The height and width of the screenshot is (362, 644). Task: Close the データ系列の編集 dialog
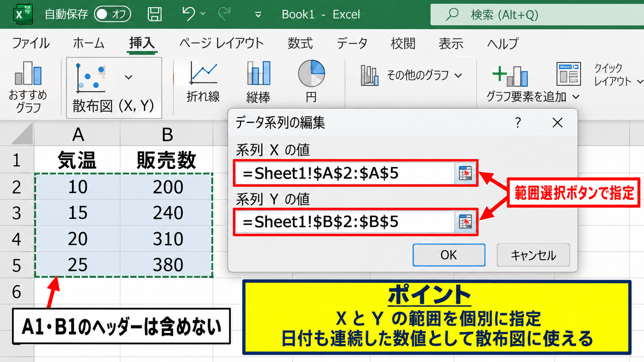557,123
